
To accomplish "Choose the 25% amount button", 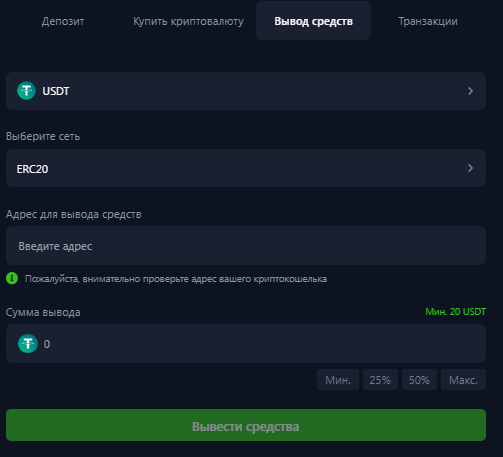I will [380, 380].
